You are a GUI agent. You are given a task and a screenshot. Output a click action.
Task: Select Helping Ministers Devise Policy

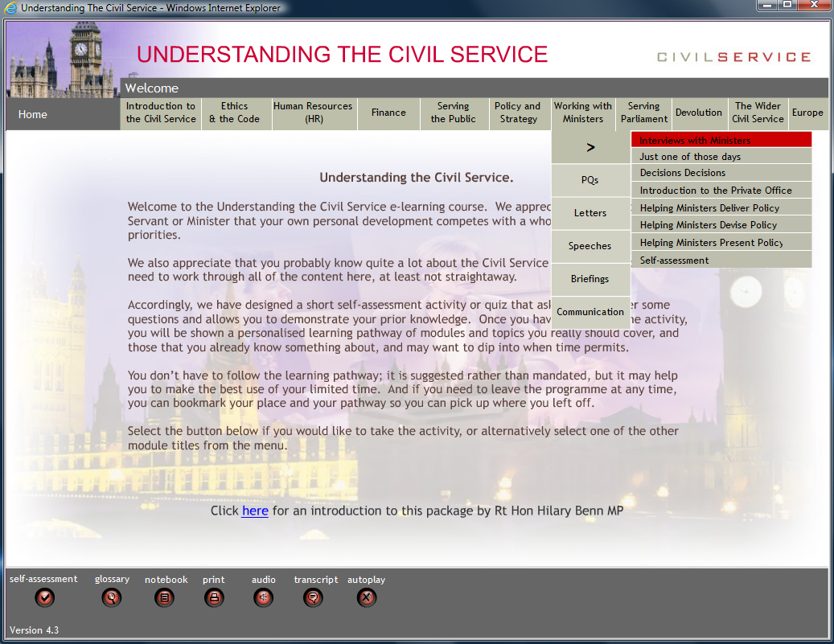coord(721,225)
